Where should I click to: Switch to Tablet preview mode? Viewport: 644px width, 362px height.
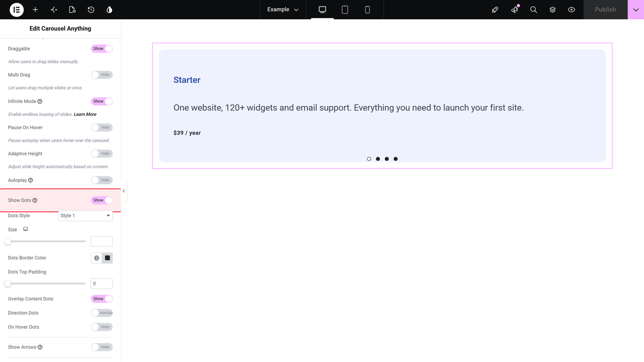coord(345,10)
